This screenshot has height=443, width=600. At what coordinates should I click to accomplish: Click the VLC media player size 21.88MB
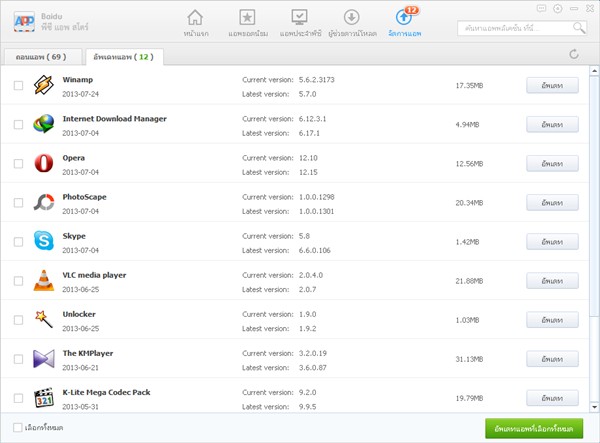point(469,281)
